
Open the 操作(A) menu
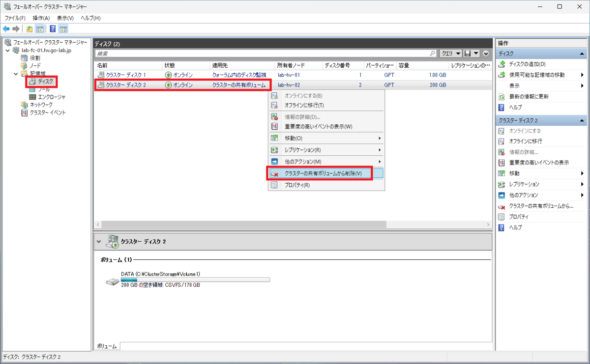click(41, 18)
